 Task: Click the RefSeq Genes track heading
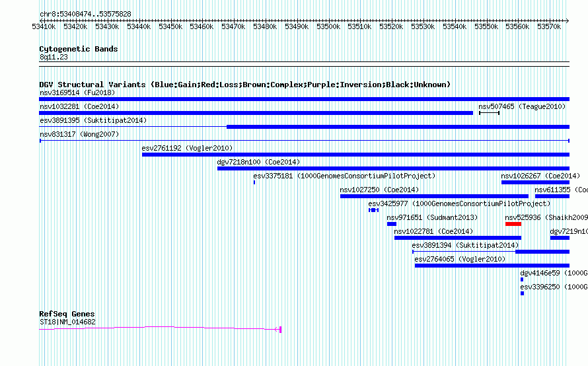67,314
